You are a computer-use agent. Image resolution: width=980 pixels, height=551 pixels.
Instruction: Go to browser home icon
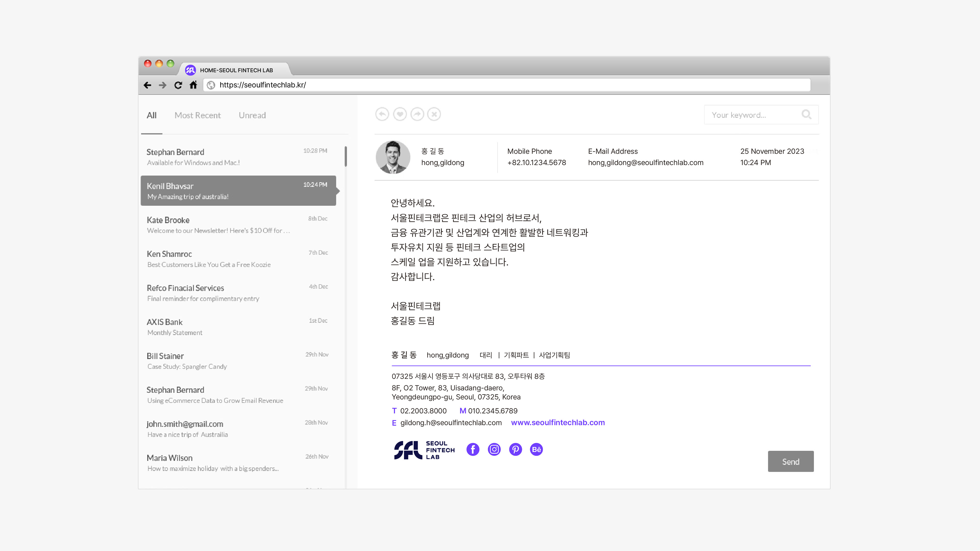pos(193,85)
